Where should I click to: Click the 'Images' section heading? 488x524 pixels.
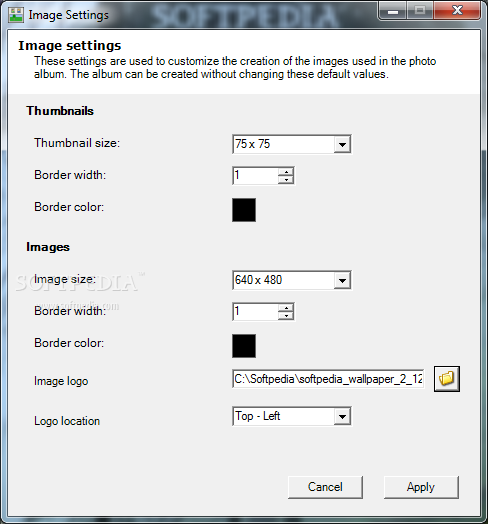click(48, 247)
